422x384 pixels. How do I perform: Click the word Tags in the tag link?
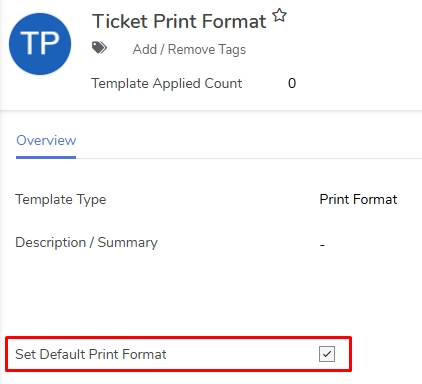coord(232,50)
